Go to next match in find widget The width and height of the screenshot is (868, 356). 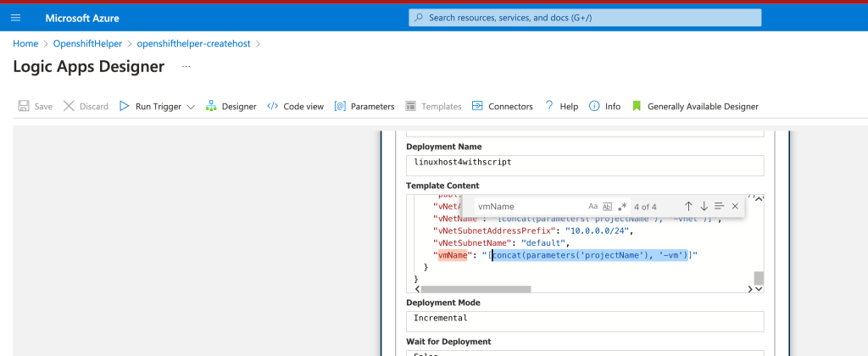click(704, 206)
